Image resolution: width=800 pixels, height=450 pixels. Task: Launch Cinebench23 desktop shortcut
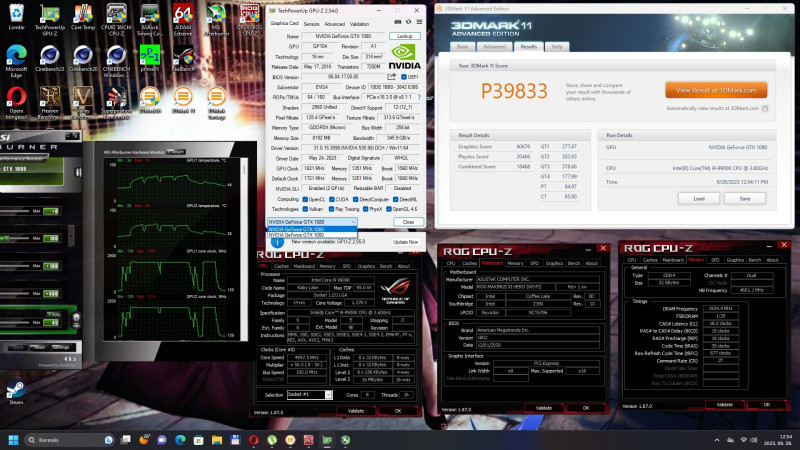[x=49, y=58]
